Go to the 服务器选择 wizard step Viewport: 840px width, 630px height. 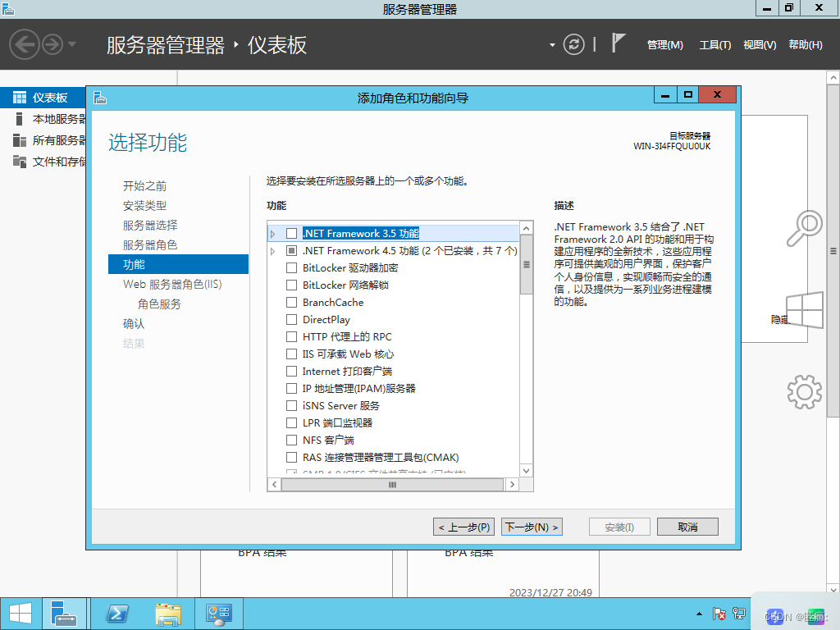[150, 226]
